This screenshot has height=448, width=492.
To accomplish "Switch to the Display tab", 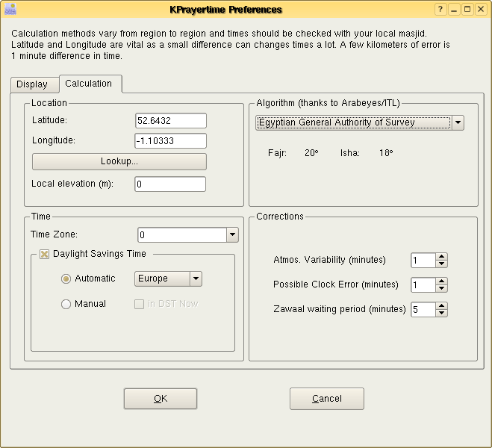I will [32, 84].
